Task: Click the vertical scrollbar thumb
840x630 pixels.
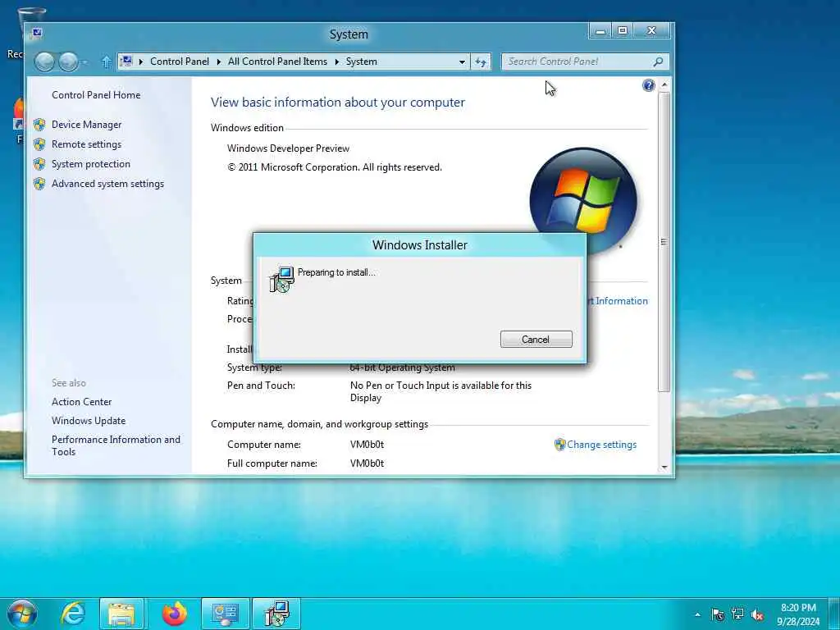Action: pos(664,242)
